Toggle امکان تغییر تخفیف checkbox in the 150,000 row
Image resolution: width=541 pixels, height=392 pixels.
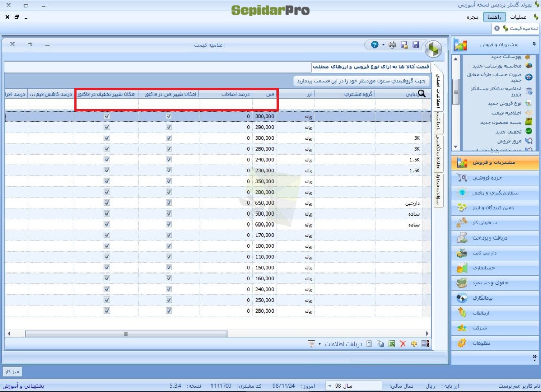107,268
